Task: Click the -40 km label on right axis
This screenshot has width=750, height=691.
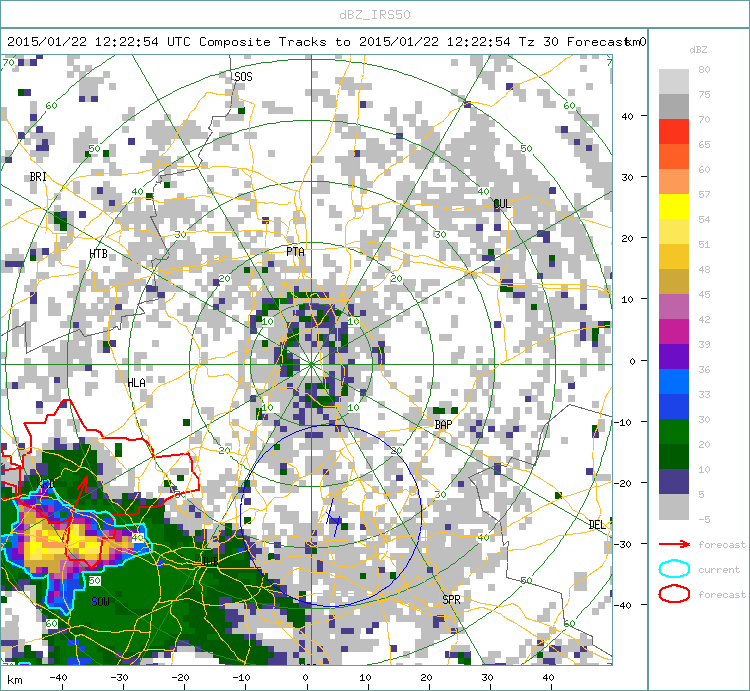Action: pos(623,605)
